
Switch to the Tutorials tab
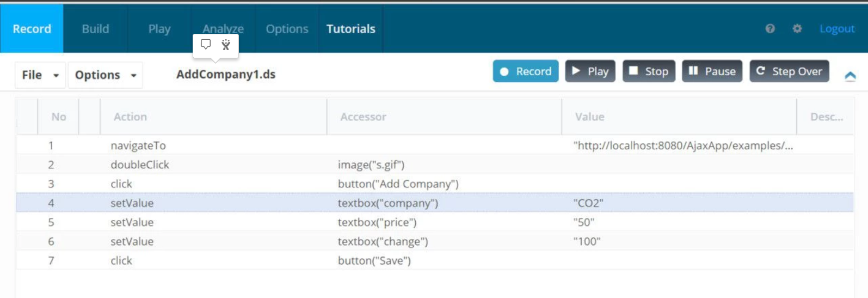tap(351, 29)
